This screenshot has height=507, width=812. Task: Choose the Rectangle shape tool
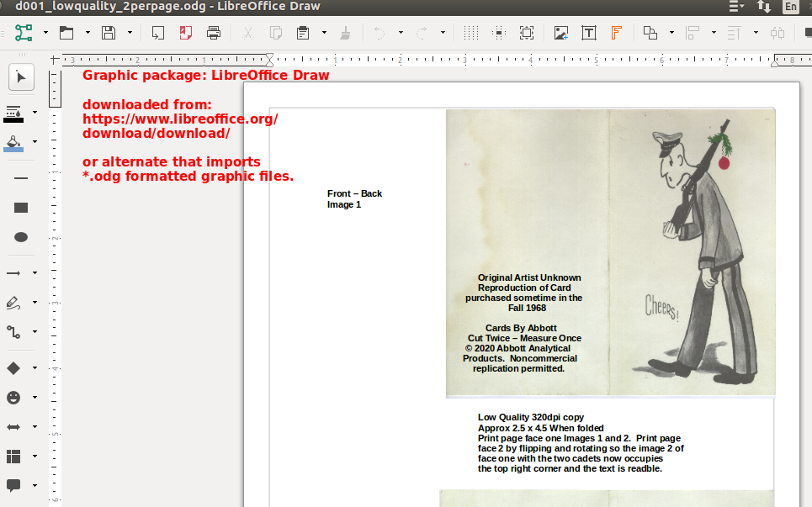pyautogui.click(x=21, y=208)
